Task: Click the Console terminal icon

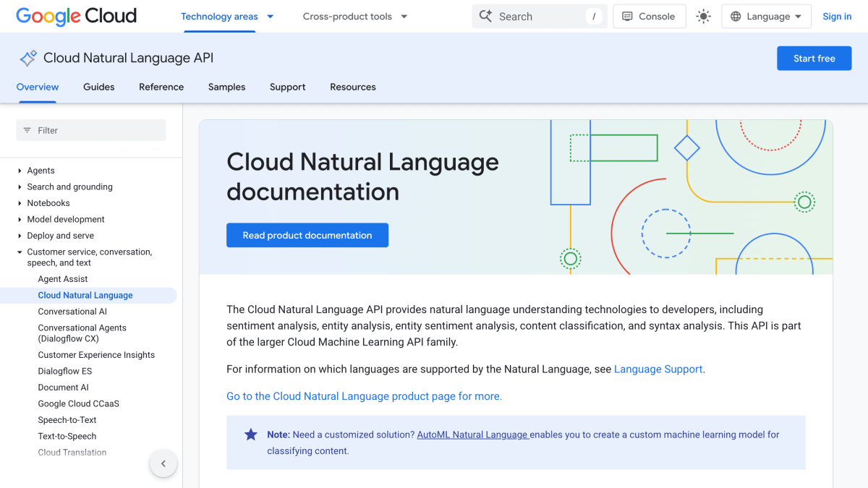Action: (x=627, y=17)
